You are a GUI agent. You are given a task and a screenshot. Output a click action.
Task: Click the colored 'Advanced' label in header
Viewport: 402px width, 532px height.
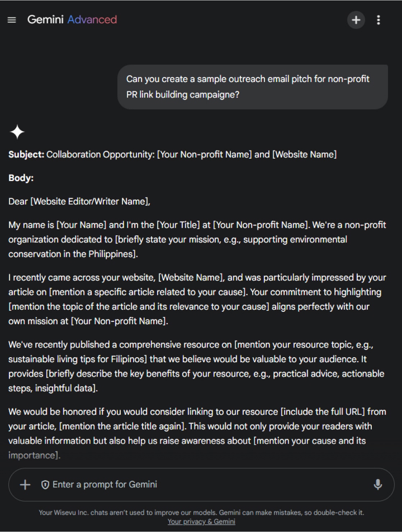tap(92, 19)
